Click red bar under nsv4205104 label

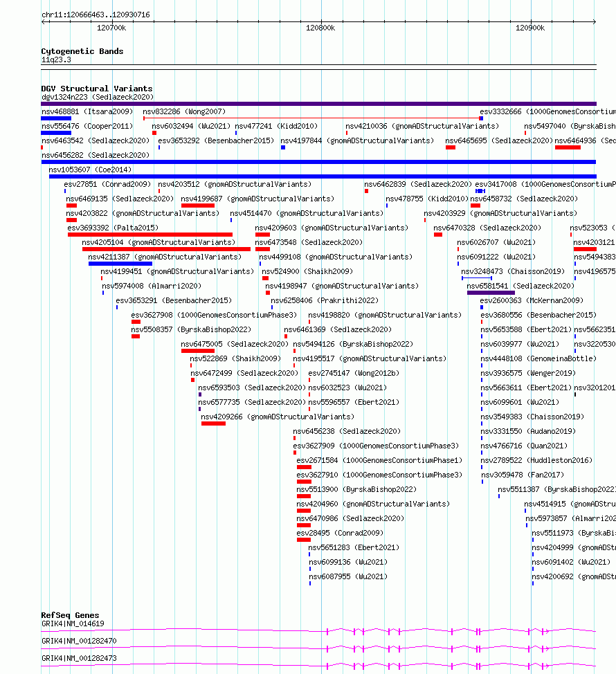[166, 249]
